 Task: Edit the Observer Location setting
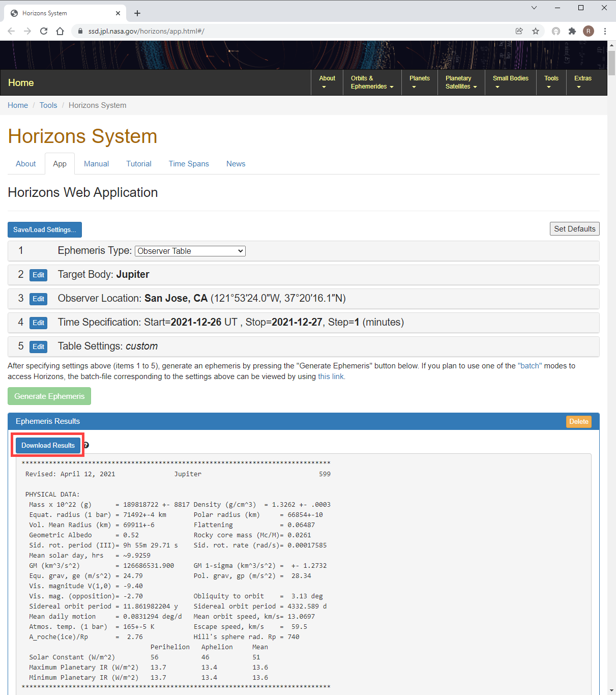(x=39, y=299)
